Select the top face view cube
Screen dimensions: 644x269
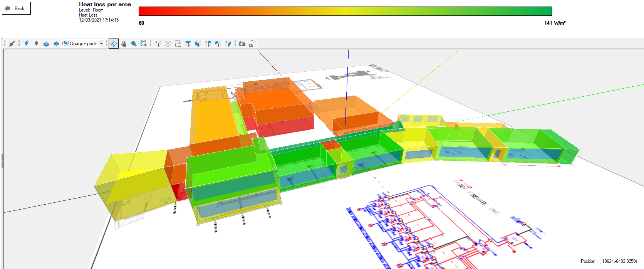(x=188, y=44)
